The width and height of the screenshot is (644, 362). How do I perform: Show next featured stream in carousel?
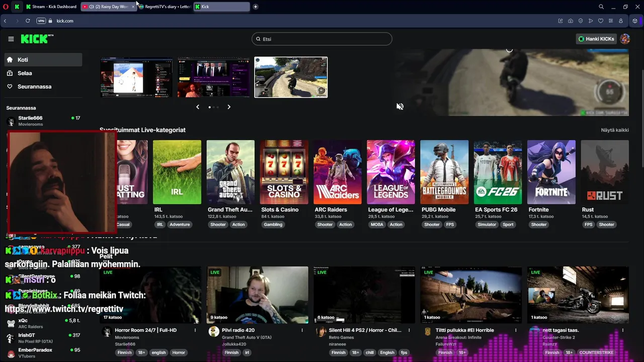(229, 107)
